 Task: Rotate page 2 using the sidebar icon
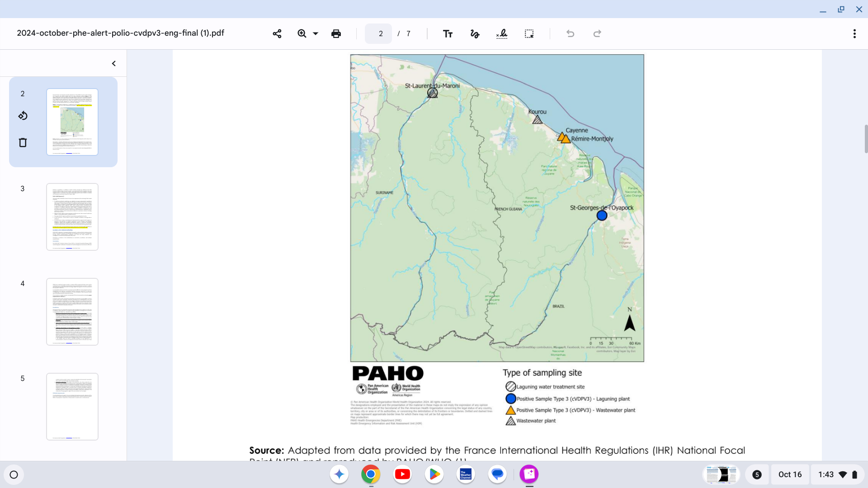23,116
